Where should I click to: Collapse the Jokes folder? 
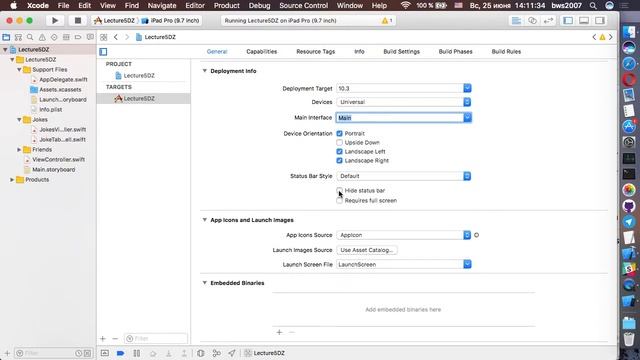[19, 120]
